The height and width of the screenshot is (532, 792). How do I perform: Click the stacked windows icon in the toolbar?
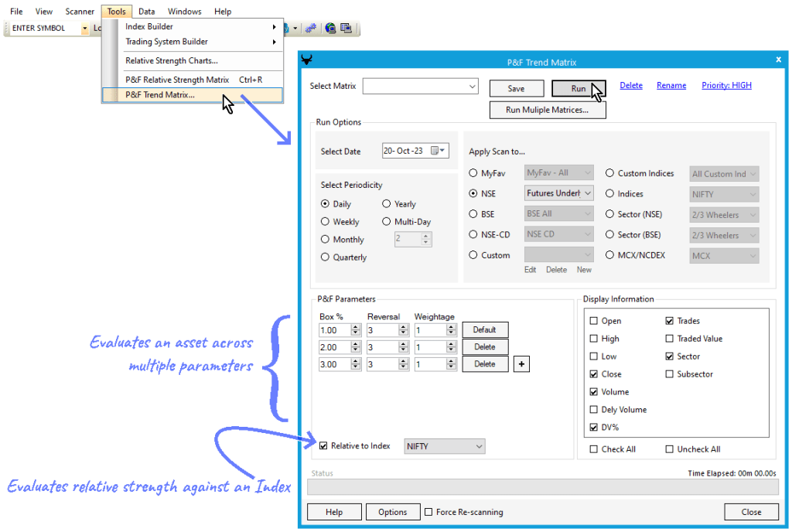coord(346,29)
